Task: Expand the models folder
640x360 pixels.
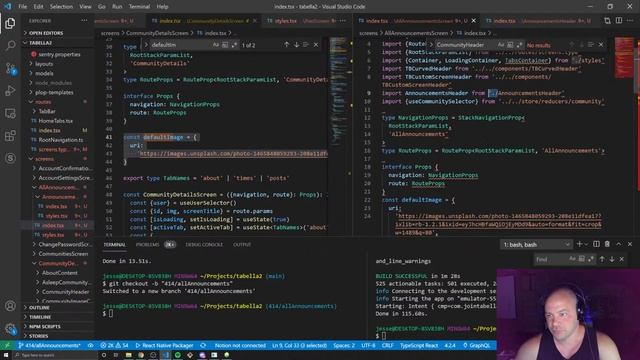Action: (44, 73)
